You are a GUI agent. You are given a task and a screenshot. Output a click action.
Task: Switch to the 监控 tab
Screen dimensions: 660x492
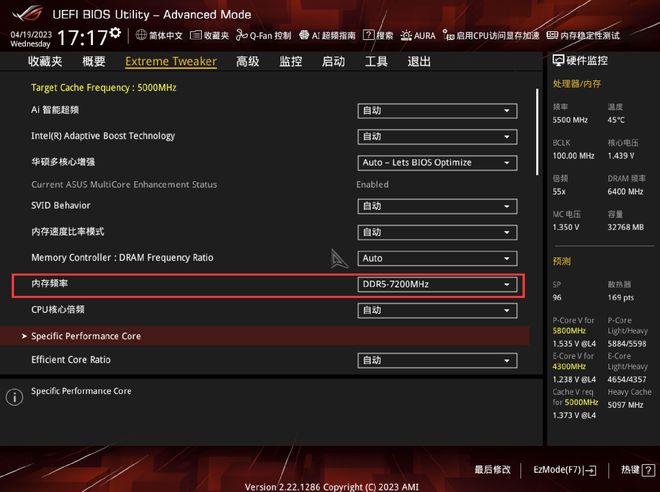coord(290,62)
